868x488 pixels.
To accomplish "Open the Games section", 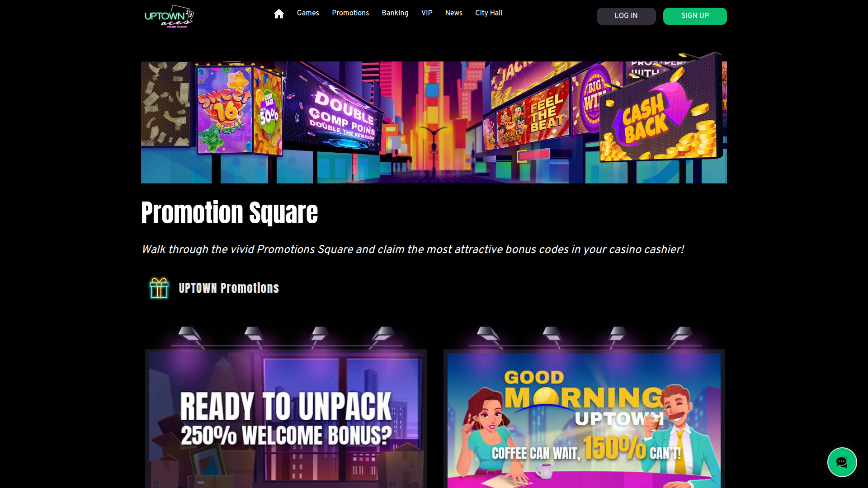I will coord(308,13).
